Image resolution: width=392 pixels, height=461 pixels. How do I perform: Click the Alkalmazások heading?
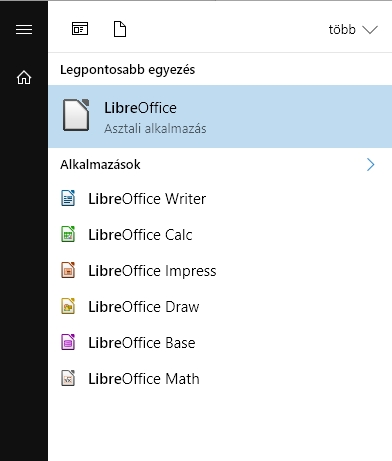click(100, 165)
